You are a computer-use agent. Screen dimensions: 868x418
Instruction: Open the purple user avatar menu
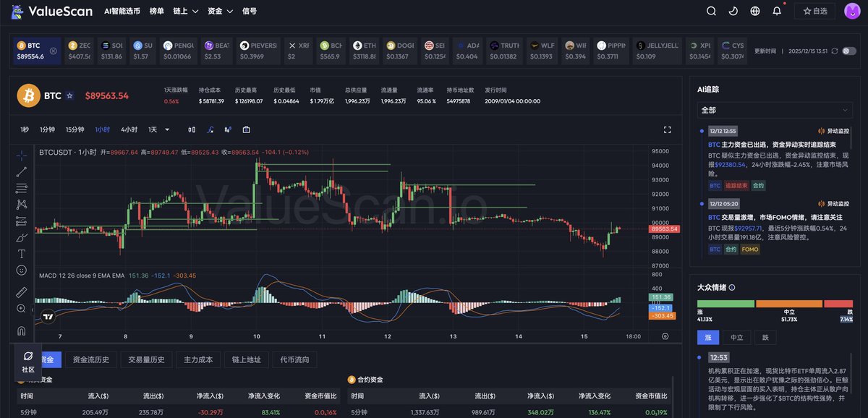click(x=851, y=11)
